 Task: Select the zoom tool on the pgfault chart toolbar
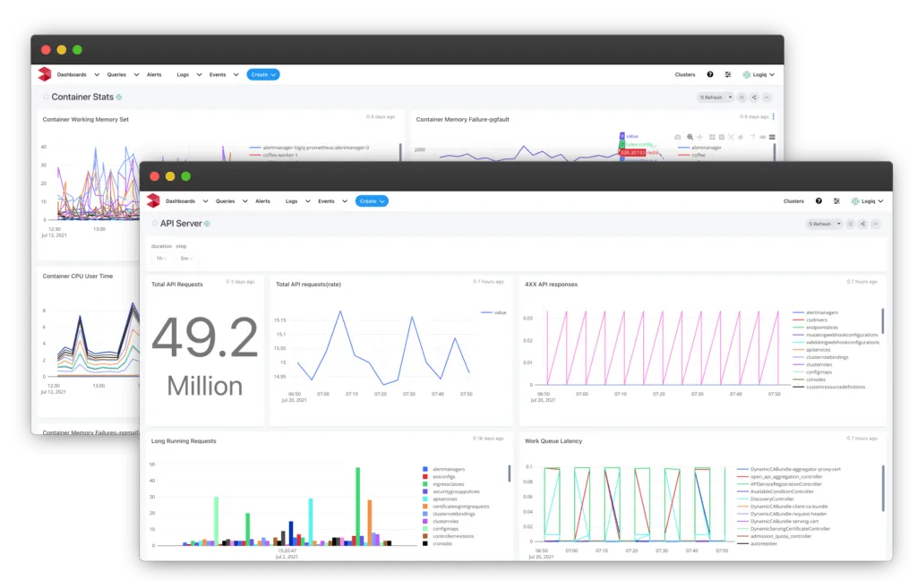click(690, 137)
